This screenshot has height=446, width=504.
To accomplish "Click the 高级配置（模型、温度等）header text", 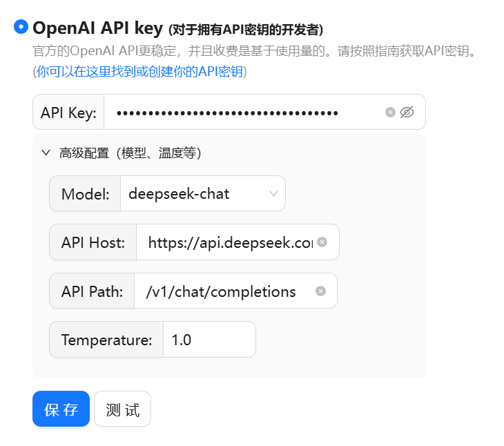I will tap(130, 153).
